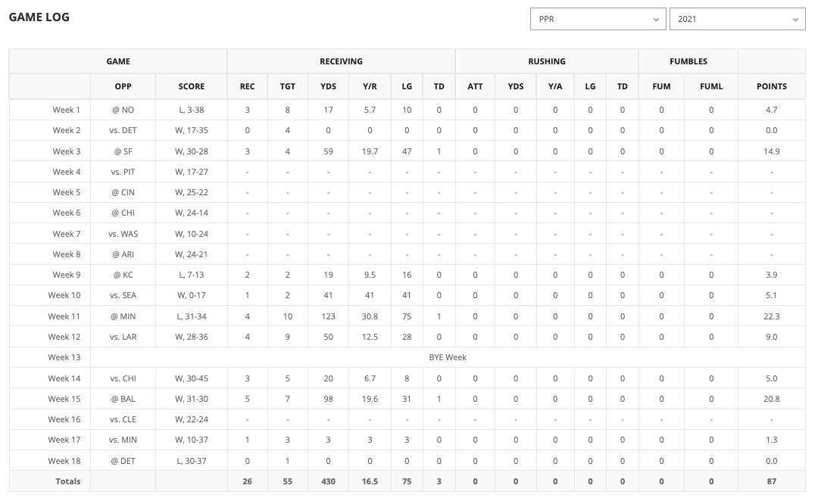Click the vs. CLE opponent cell
The image size is (818, 504).
123,419
